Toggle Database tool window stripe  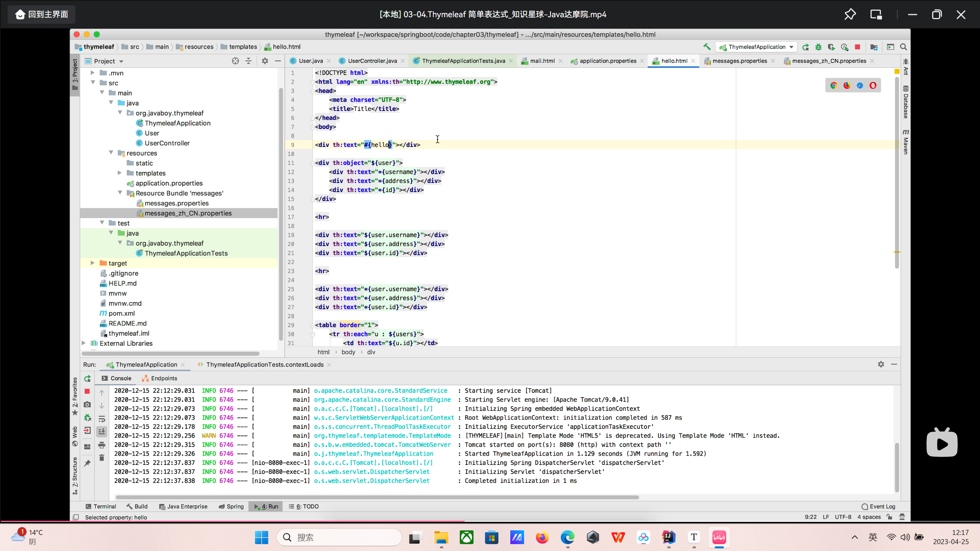point(905,102)
